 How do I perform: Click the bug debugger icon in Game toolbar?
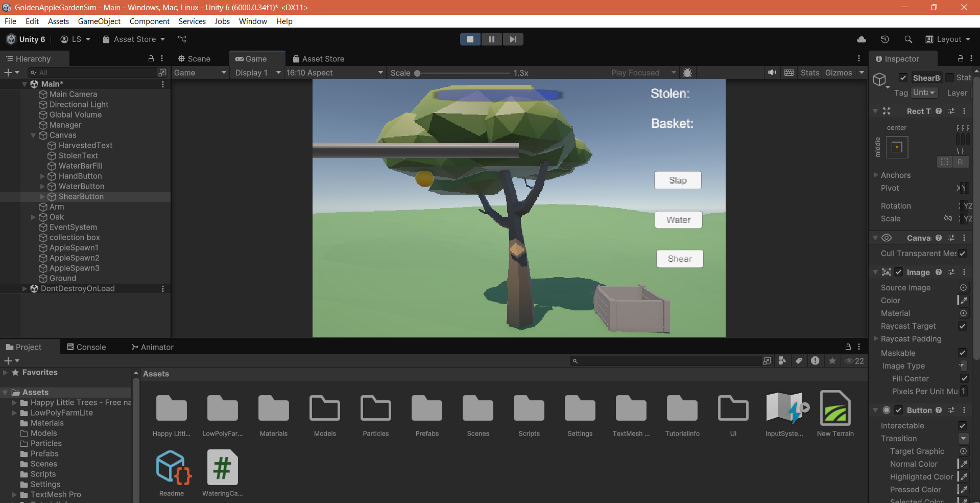(687, 73)
